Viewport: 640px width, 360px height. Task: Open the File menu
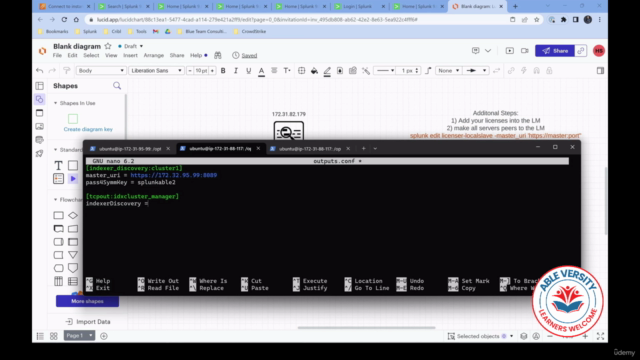57,55
